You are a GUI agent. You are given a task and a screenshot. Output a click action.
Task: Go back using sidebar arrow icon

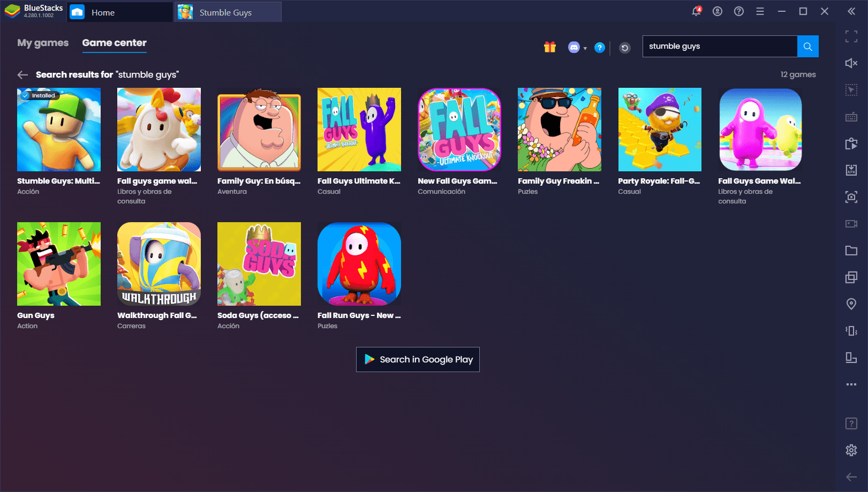click(851, 477)
